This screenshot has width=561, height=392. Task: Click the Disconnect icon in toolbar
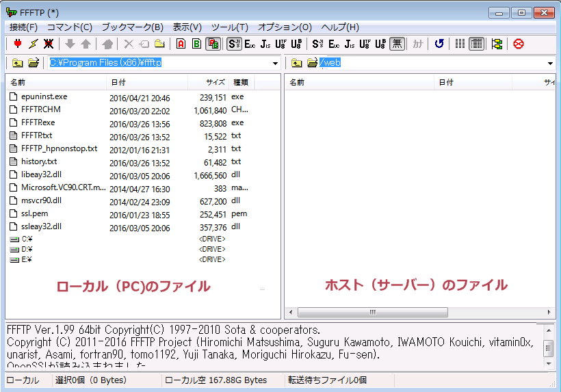tap(49, 44)
